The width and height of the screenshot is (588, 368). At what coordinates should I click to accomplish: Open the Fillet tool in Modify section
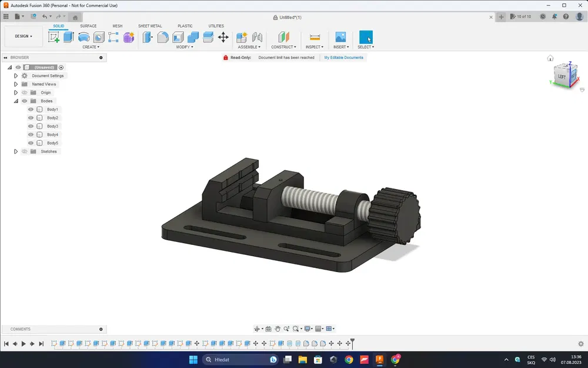(x=162, y=37)
